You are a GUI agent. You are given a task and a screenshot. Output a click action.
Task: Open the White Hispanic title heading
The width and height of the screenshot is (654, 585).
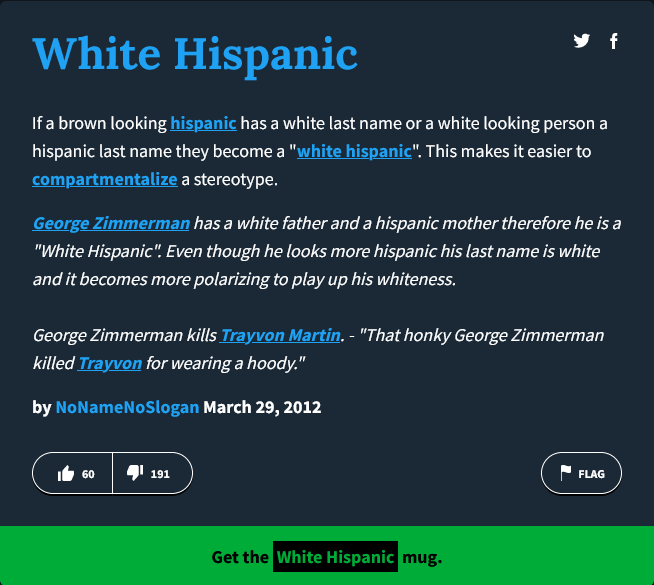click(195, 52)
